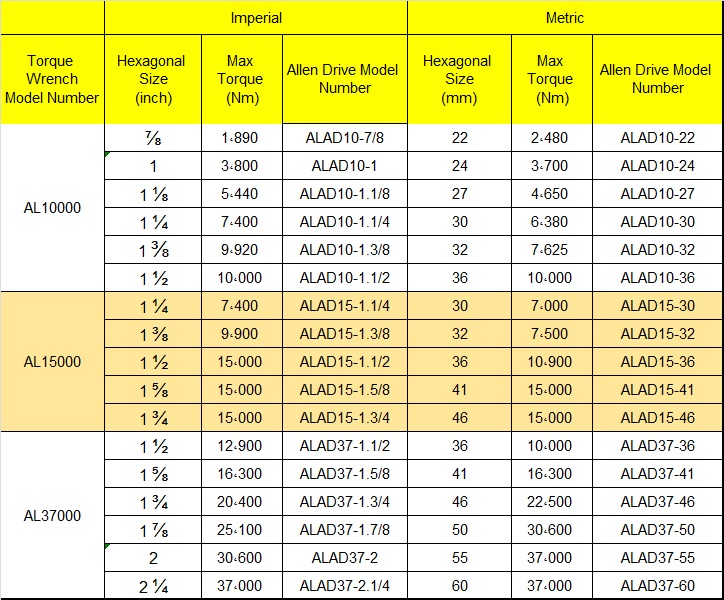Click metric hexagonal size 60
Image resolution: width=724 pixels, height=600 pixels.
(459, 586)
